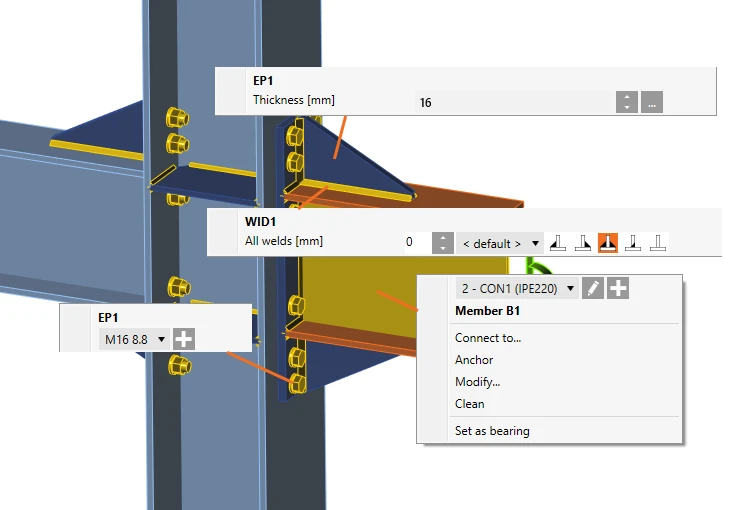Select the left-side fillet weld icon
Image resolution: width=737 pixels, height=510 pixels.
(558, 243)
